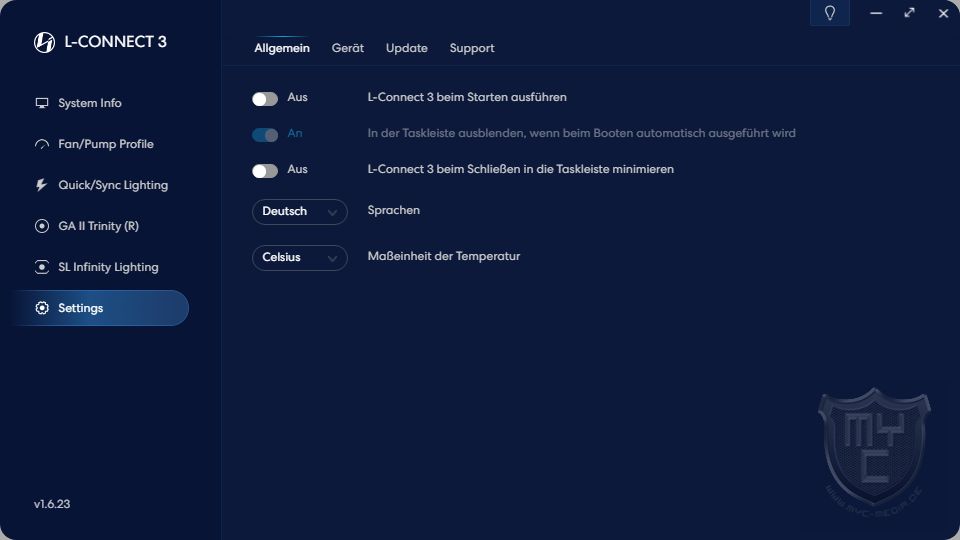Click the Settings gear icon
The width and height of the screenshot is (960, 540).
[42, 308]
